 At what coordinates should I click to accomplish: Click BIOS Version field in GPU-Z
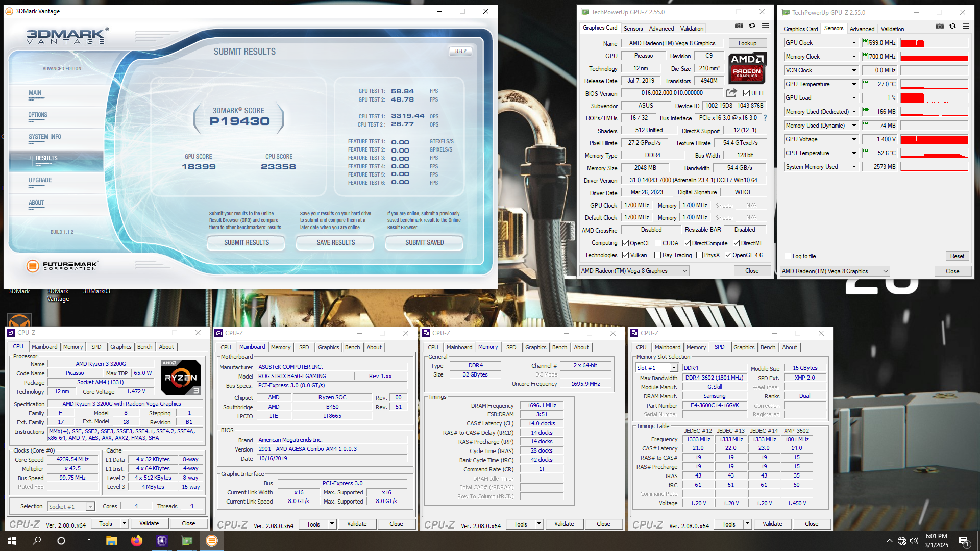tap(672, 93)
